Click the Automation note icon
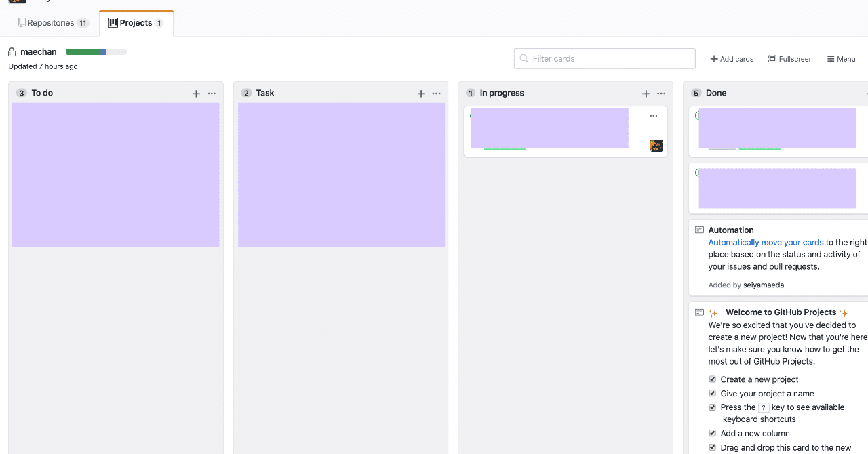Image resolution: width=868 pixels, height=454 pixels. coord(699,230)
